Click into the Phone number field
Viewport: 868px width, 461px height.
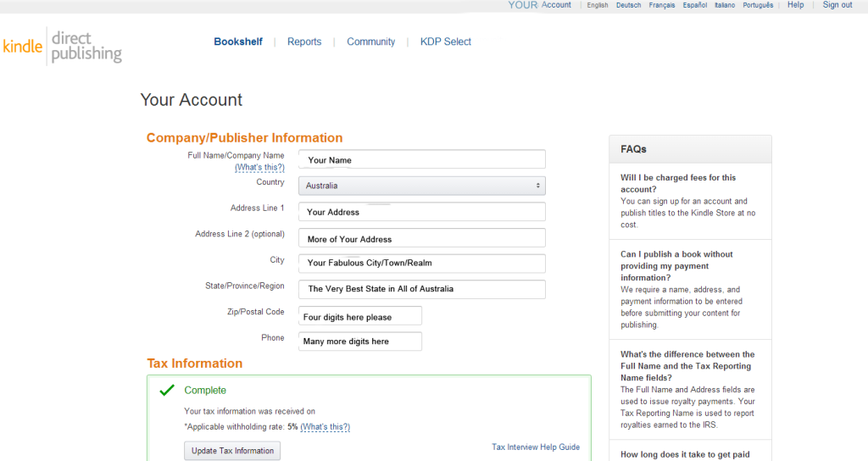(360, 342)
